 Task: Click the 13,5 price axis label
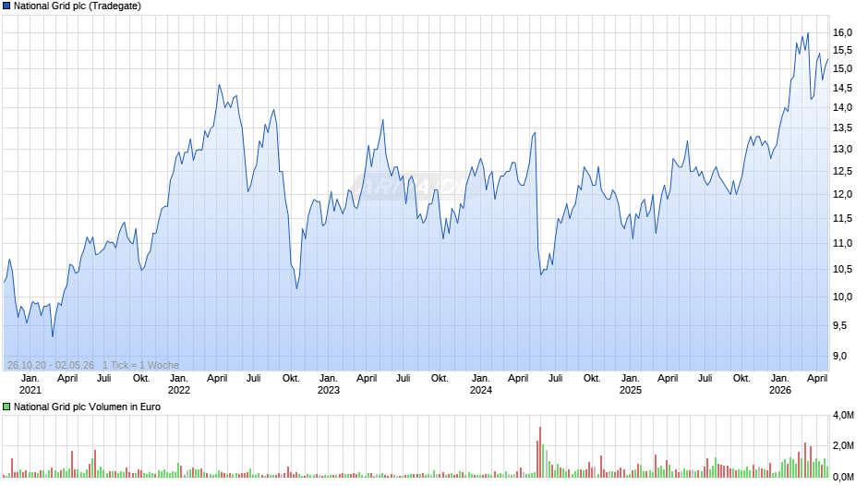(x=842, y=128)
